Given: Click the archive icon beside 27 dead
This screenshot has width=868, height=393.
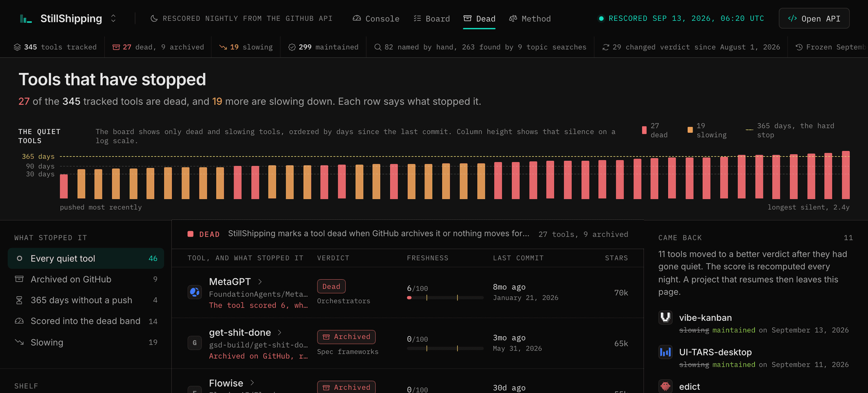Looking at the screenshot, I should pos(116,47).
